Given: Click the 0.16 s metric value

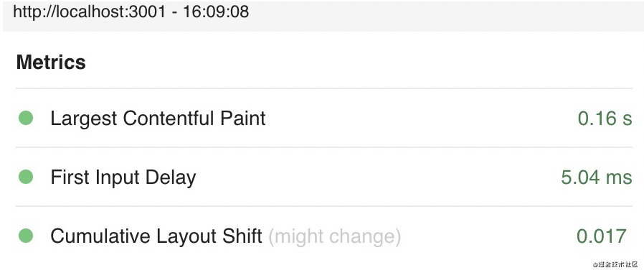Looking at the screenshot, I should click(x=605, y=119).
